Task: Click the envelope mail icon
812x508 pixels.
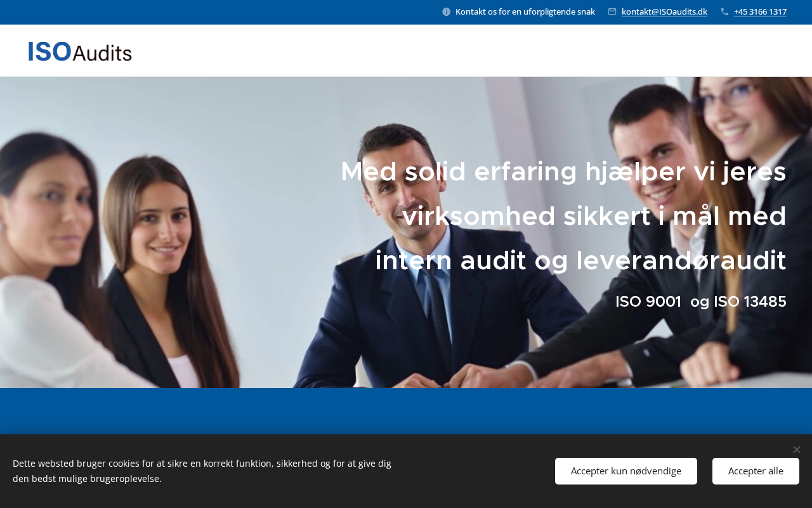Action: click(x=612, y=11)
